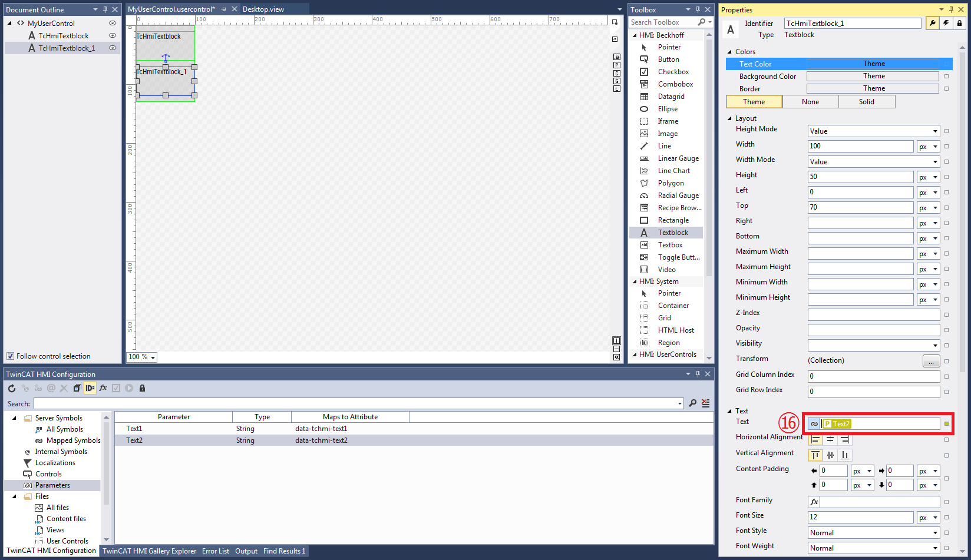Click the symbol link icon in Text property
The height and width of the screenshot is (560, 971).
tap(814, 424)
